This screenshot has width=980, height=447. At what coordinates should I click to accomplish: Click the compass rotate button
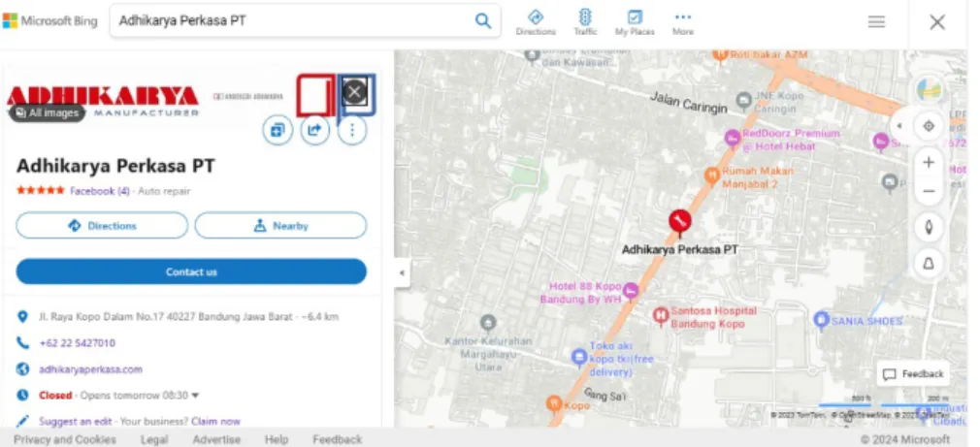[x=929, y=227]
